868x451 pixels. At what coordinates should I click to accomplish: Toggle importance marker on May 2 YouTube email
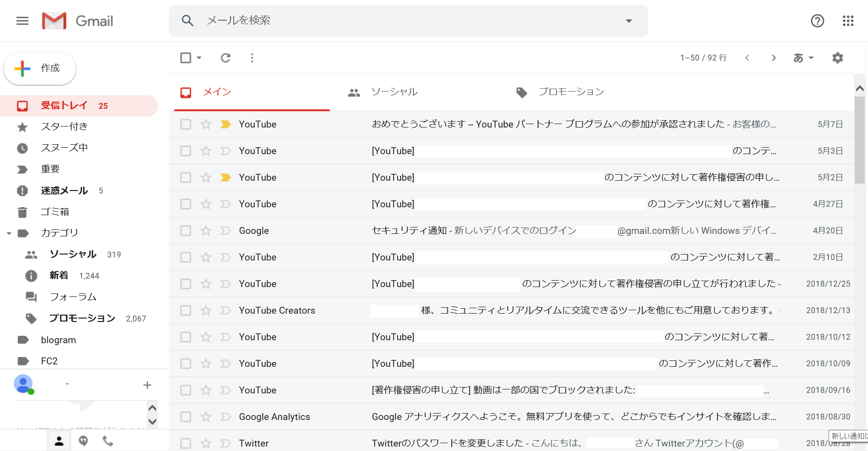(x=225, y=177)
